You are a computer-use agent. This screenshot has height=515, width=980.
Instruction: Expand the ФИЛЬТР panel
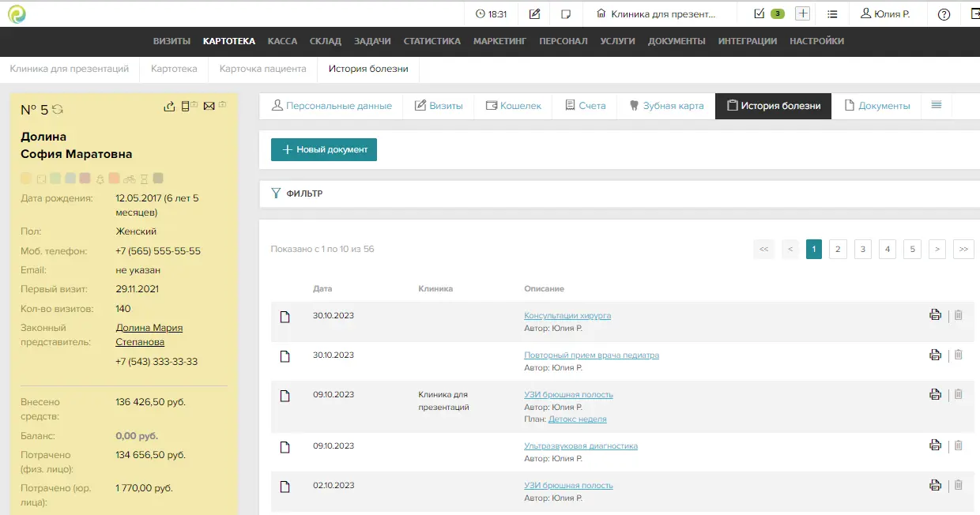[x=297, y=194]
